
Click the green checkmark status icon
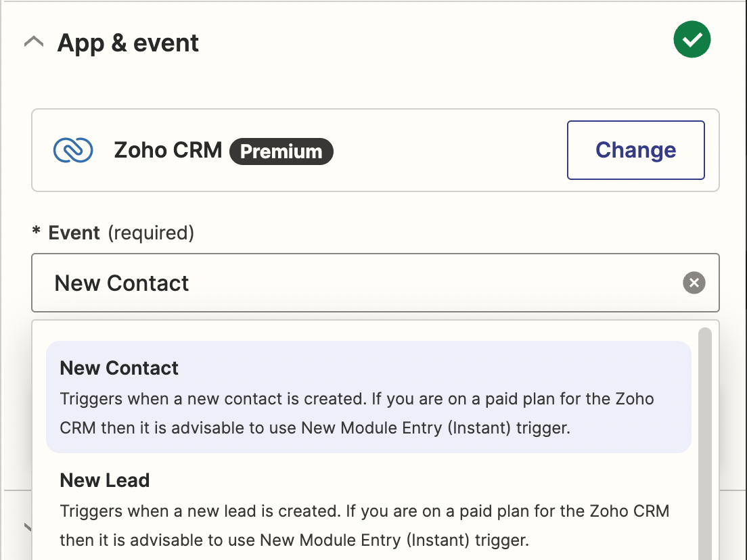coord(692,41)
